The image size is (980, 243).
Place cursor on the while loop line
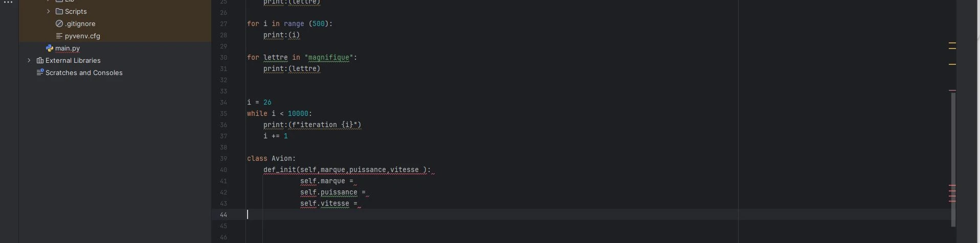[279, 113]
